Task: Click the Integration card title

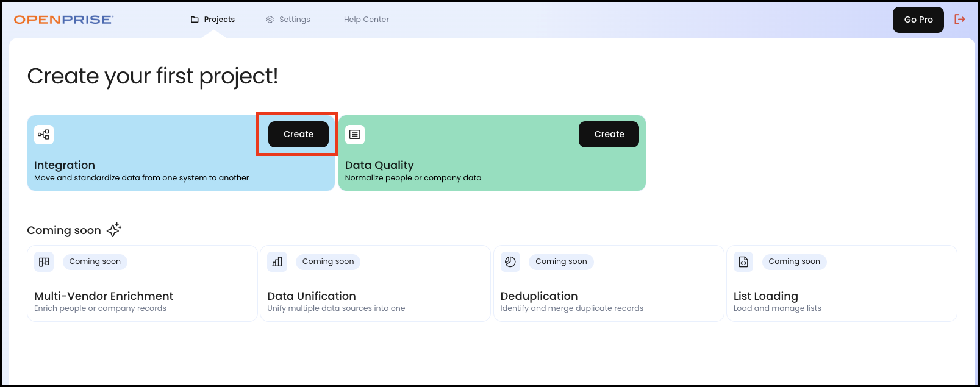Action: (65, 165)
